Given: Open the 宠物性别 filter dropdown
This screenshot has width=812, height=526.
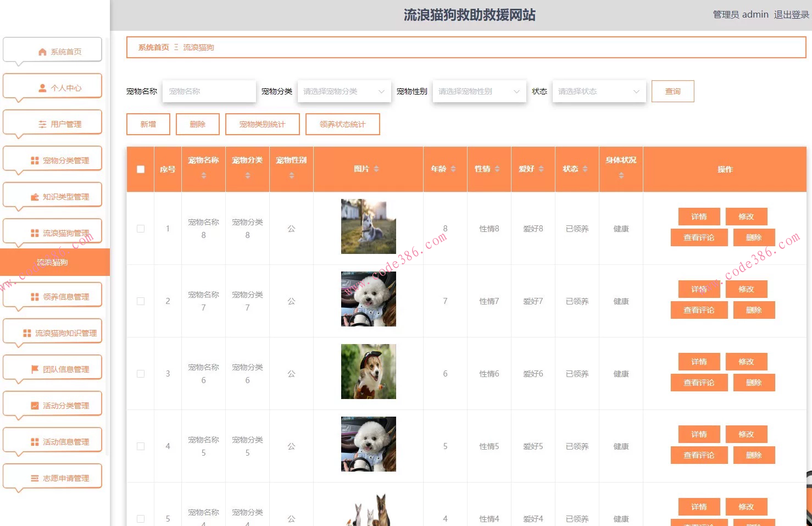Looking at the screenshot, I should point(479,91).
